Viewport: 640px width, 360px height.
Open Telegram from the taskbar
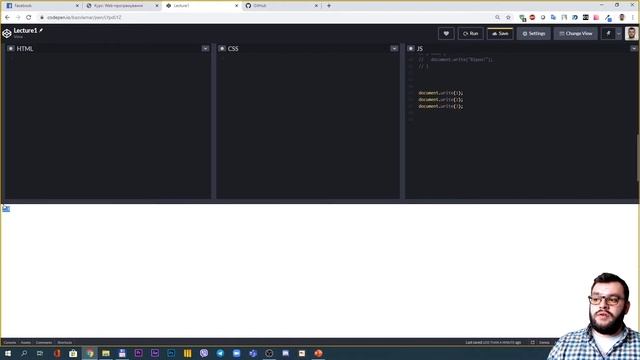click(x=220, y=353)
